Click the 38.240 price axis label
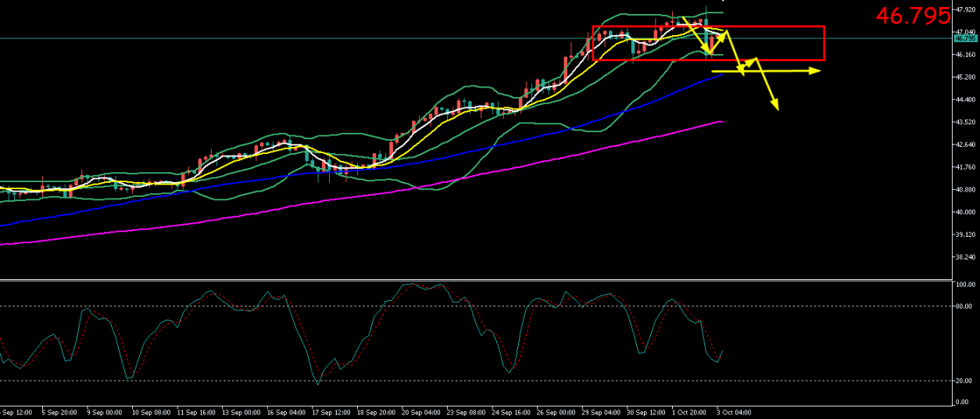Image resolution: width=980 pixels, height=419 pixels. (965, 257)
